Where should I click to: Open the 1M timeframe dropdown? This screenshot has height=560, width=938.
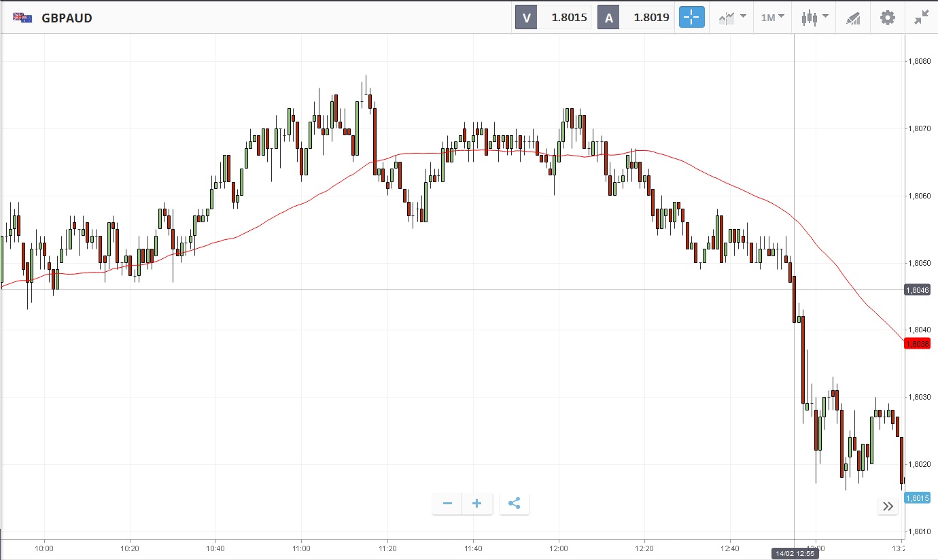(x=772, y=18)
